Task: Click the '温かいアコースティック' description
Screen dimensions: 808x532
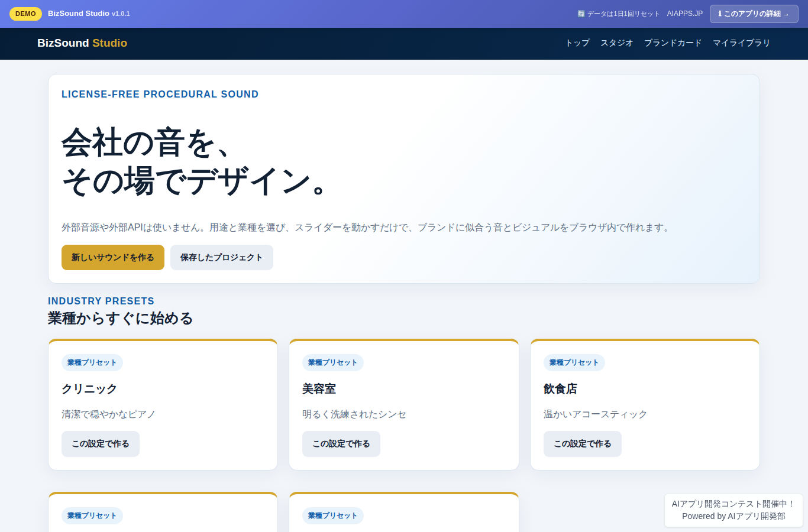Action: [x=596, y=414]
